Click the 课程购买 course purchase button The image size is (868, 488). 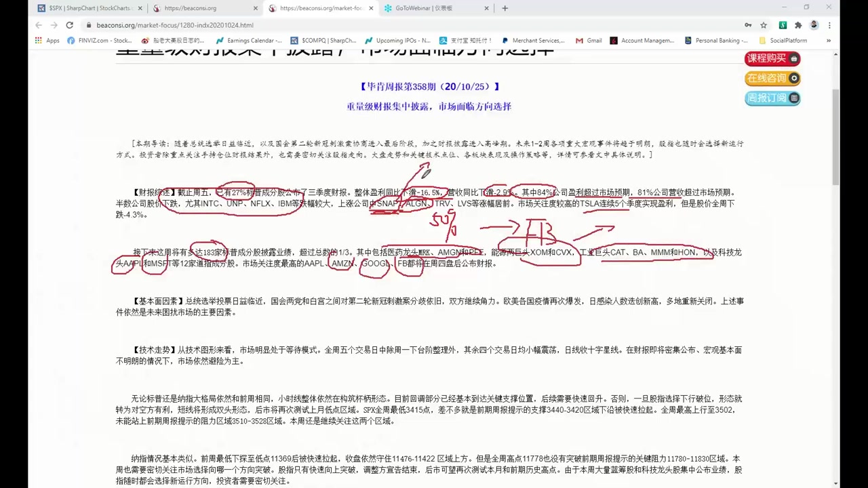[772, 58]
